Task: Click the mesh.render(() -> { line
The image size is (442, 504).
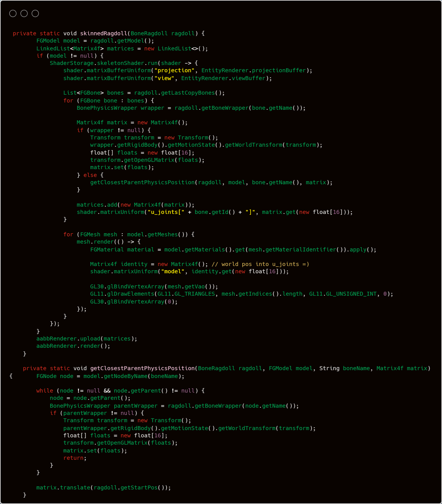Action: point(109,242)
